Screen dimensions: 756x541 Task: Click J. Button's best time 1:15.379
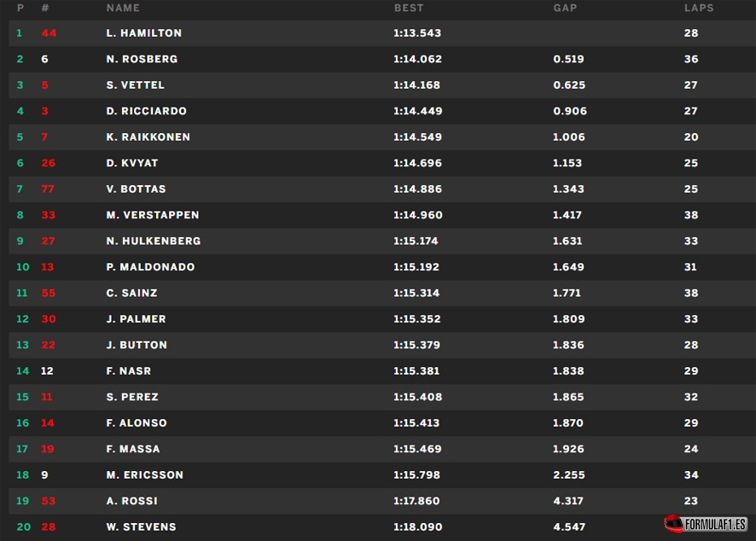417,346
